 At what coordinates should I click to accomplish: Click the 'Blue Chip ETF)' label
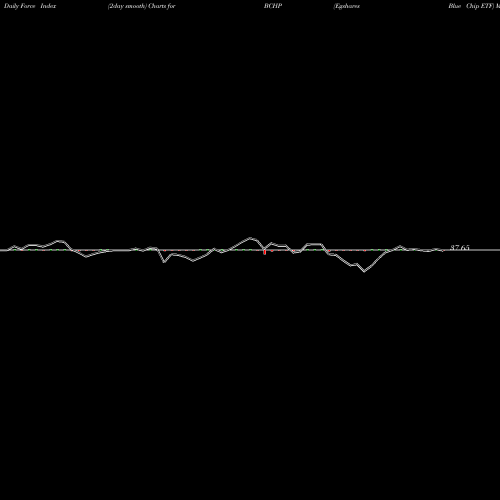[471, 6]
